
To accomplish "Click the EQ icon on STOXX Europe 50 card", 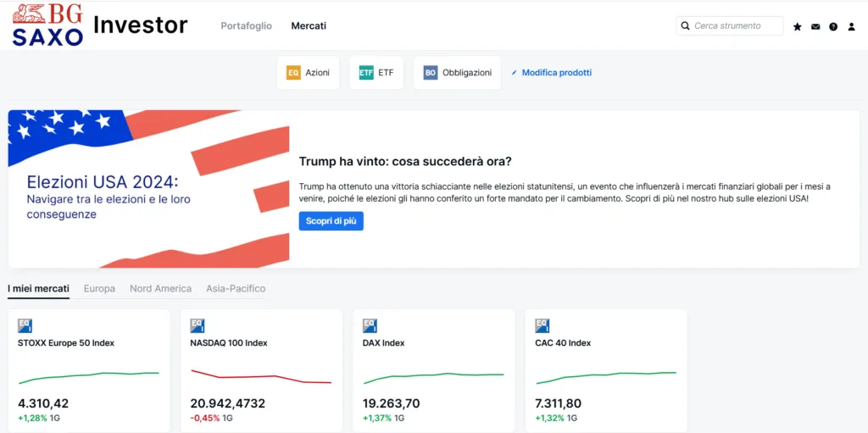I will (25, 325).
